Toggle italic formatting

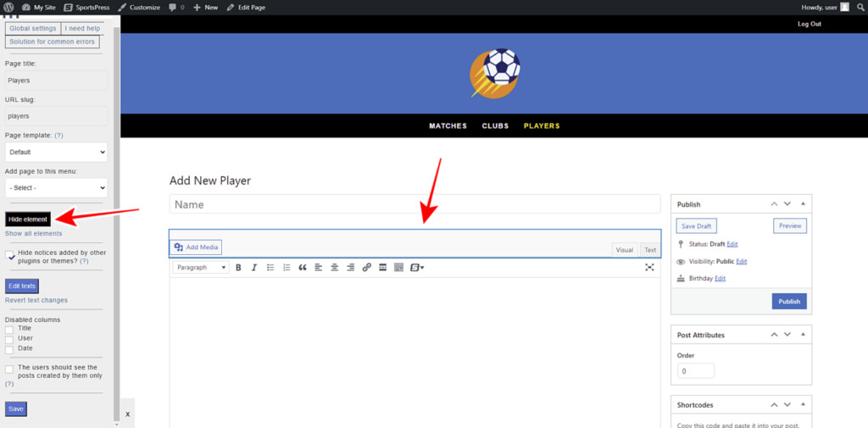254,268
